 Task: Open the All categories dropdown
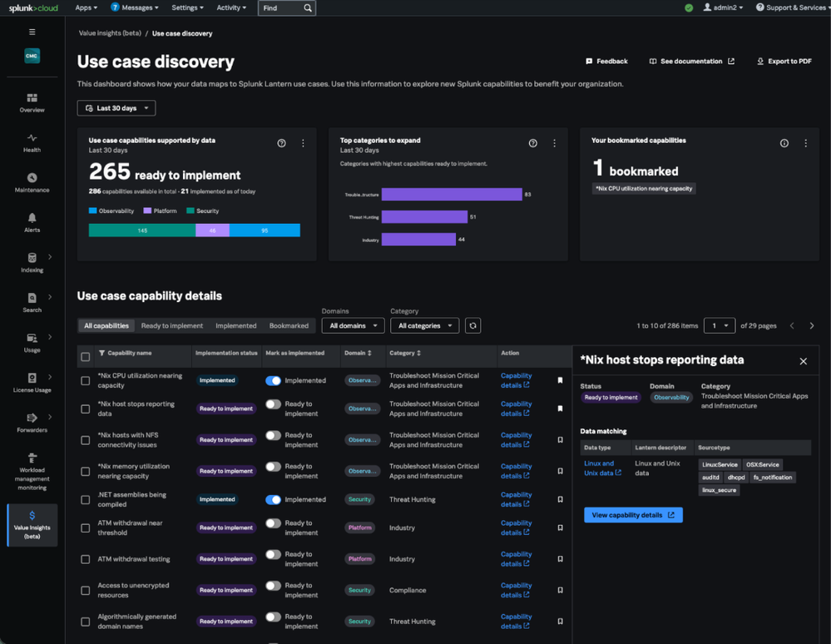pyautogui.click(x=424, y=325)
